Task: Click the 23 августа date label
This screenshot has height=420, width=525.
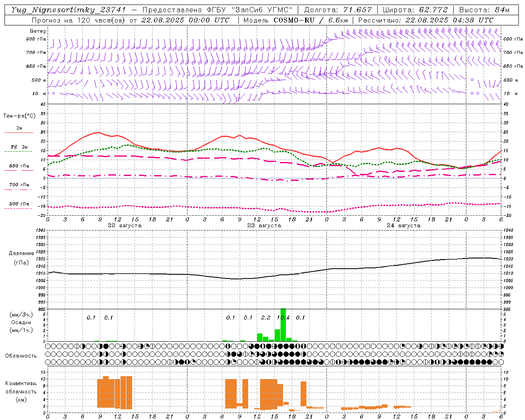Action: point(264,226)
